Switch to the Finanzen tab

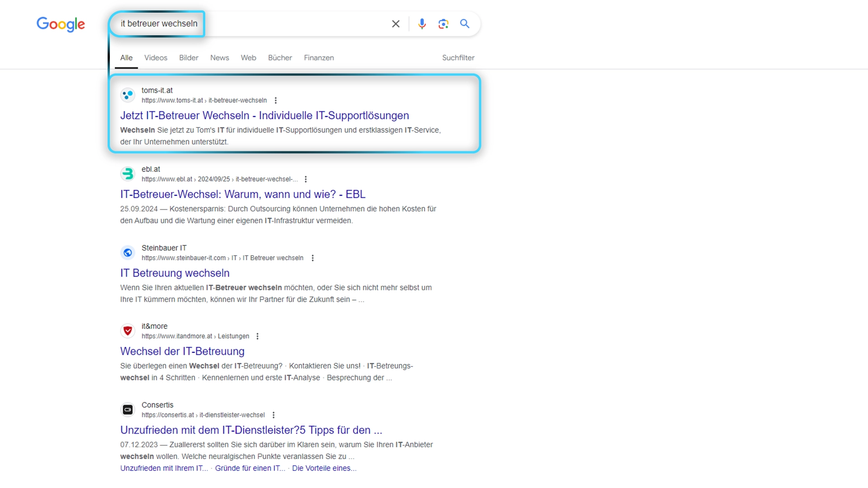(319, 58)
